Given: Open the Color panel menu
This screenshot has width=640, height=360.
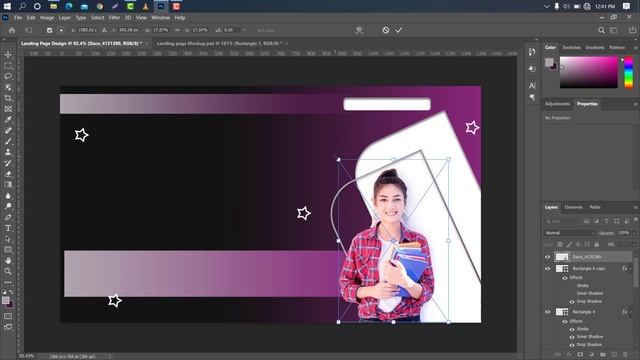Looking at the screenshot, I should [x=635, y=48].
